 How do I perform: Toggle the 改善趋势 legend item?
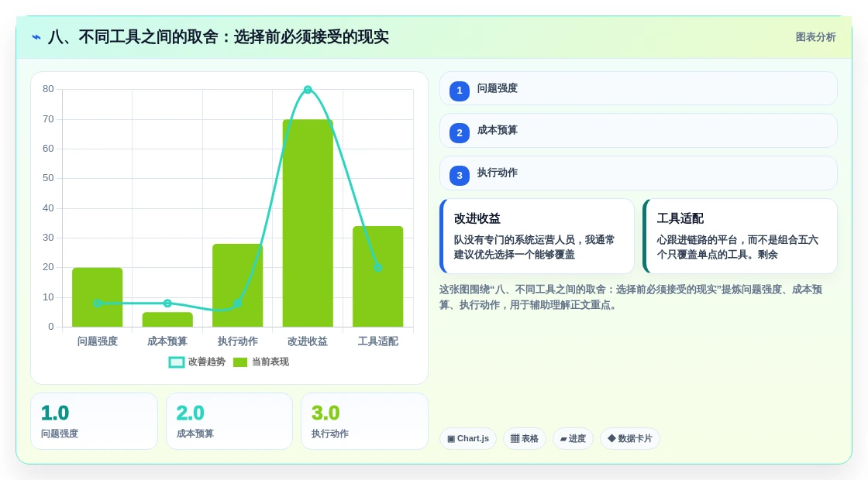tap(197, 362)
